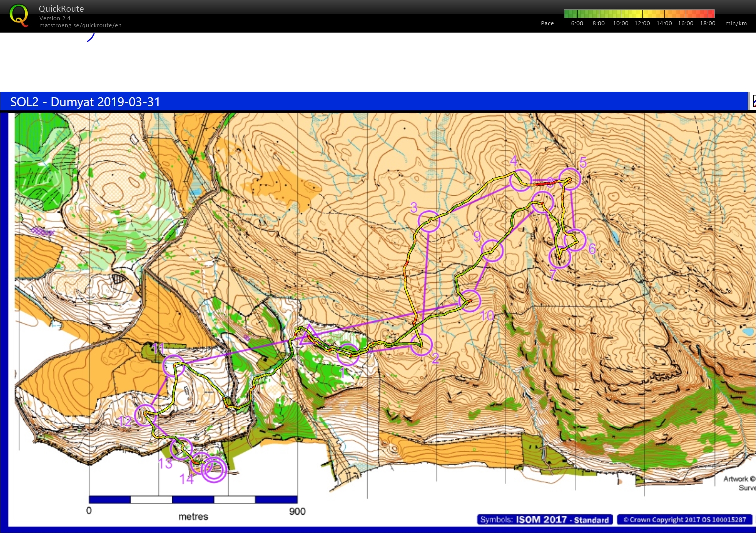Click the Crown Copyright 2017 OS badge
The image size is (756, 533).
coord(684,519)
